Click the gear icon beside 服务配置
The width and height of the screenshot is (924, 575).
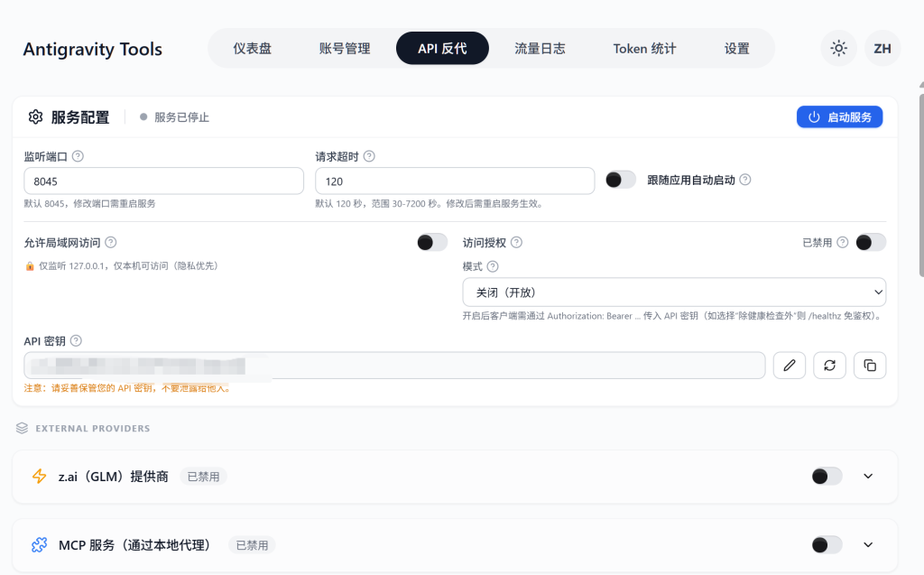35,116
